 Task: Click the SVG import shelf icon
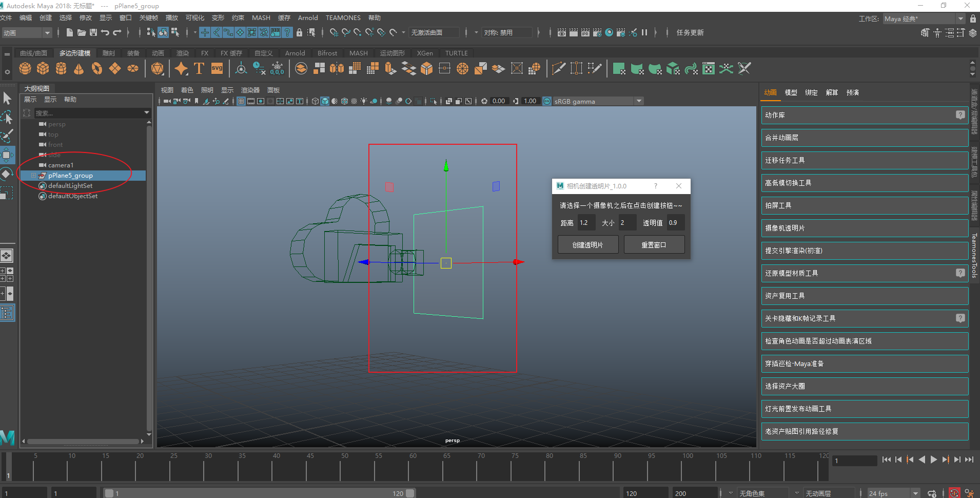pyautogui.click(x=217, y=68)
